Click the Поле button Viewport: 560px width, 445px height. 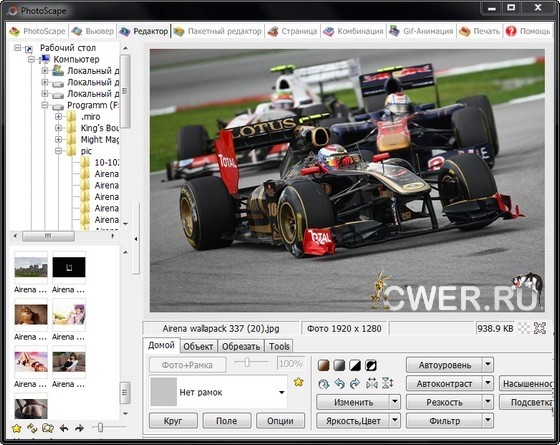[227, 421]
